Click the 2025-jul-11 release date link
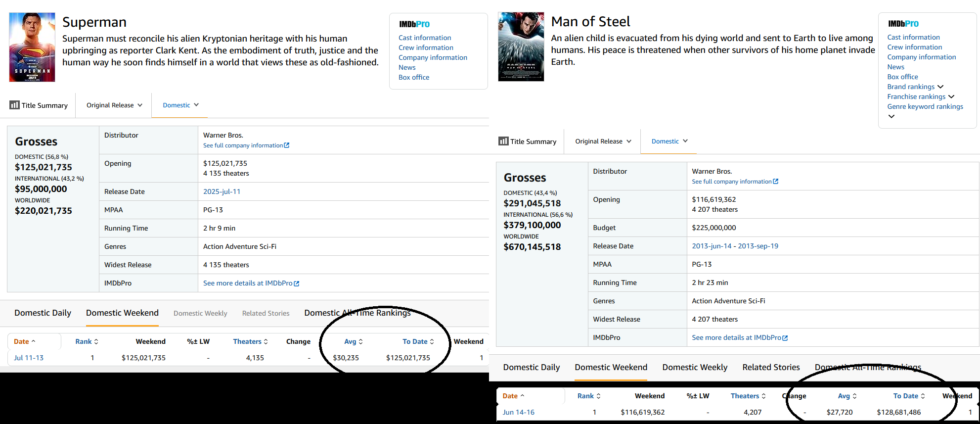 222,191
